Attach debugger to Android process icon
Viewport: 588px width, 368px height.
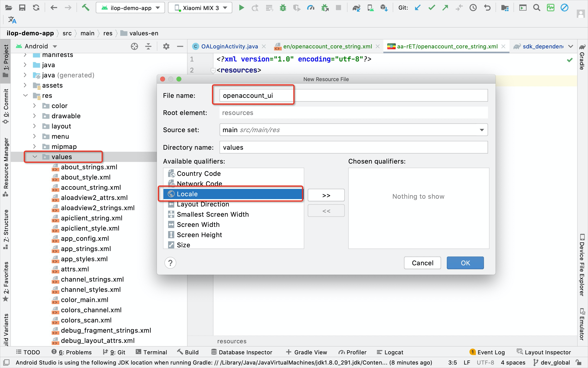click(325, 8)
